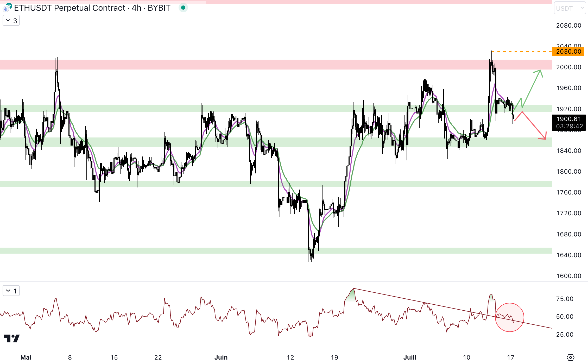Click the green market status dot
The height and width of the screenshot is (364, 588).
coord(183,8)
